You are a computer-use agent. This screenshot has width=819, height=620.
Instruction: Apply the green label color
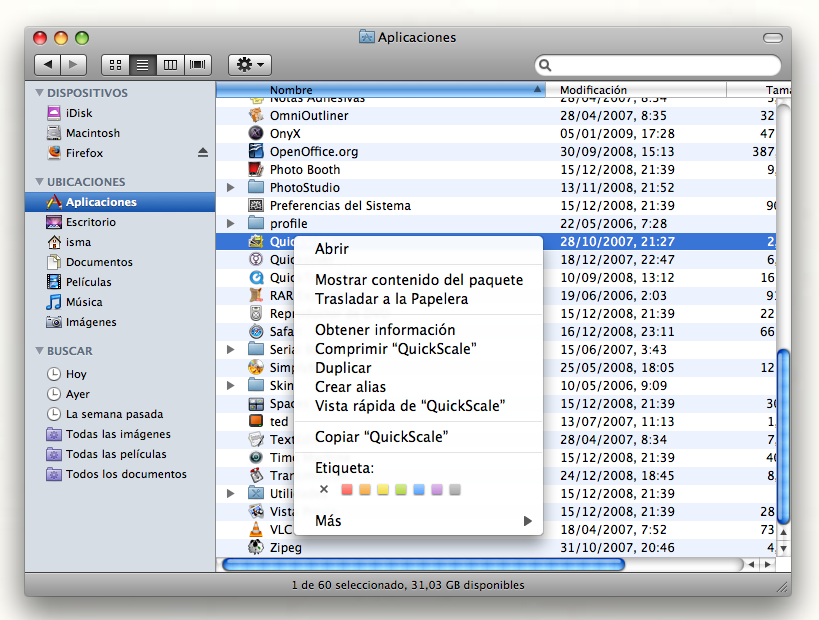tap(401, 489)
